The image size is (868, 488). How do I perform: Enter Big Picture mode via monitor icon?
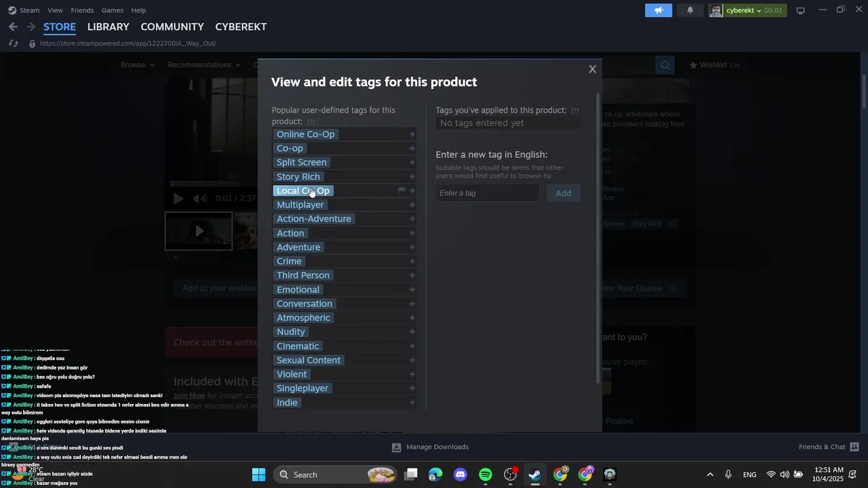tap(800, 10)
